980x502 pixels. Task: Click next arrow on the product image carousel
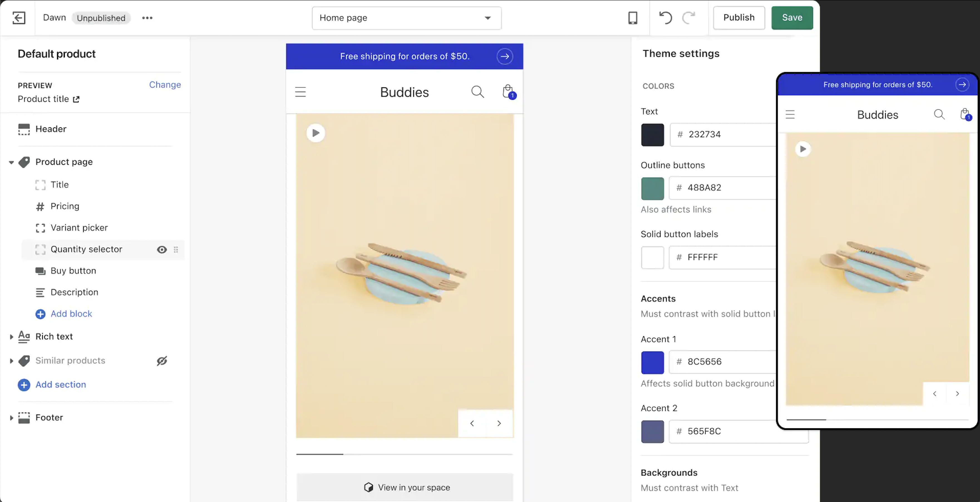(499, 423)
